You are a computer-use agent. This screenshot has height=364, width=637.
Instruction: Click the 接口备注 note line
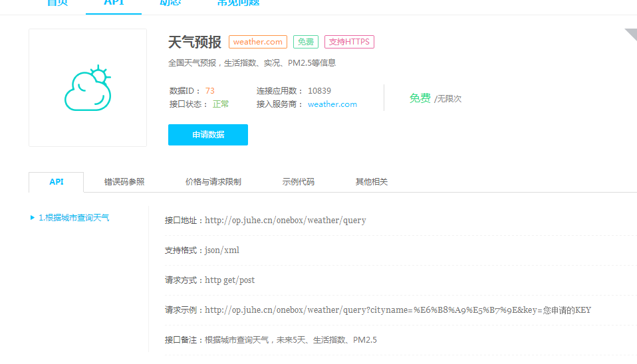pos(271,340)
